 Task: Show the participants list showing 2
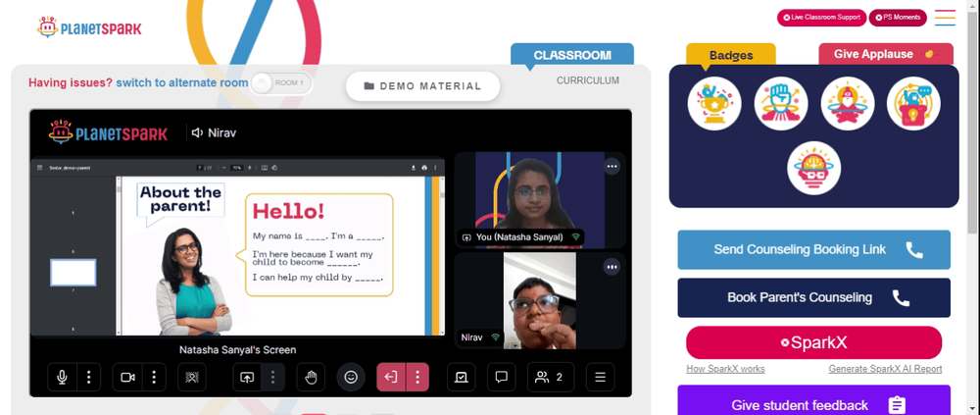pos(550,378)
